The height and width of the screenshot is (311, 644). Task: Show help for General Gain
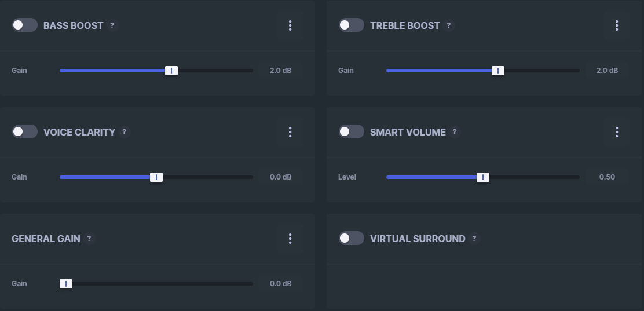89,239
